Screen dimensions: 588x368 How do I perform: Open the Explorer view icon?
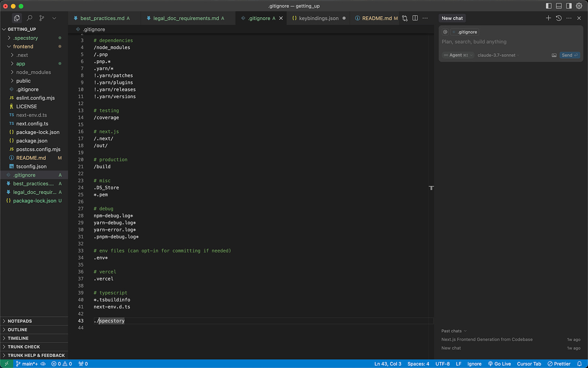(x=17, y=18)
